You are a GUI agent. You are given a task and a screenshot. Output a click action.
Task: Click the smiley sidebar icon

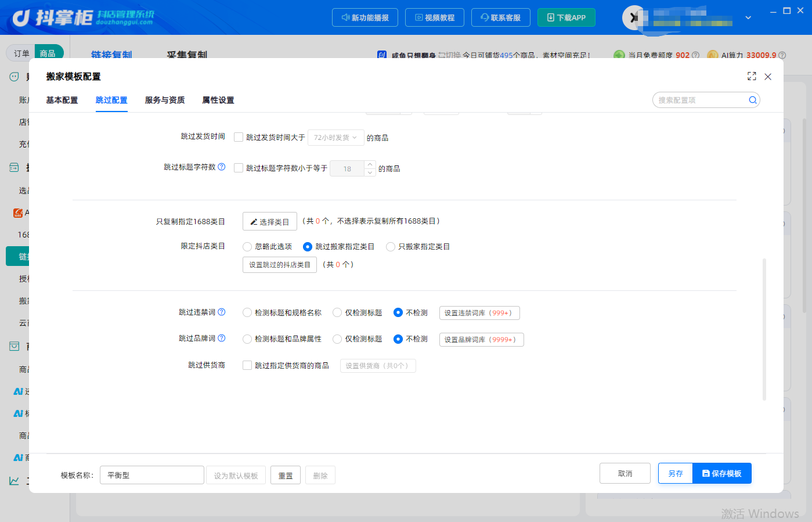15,77
